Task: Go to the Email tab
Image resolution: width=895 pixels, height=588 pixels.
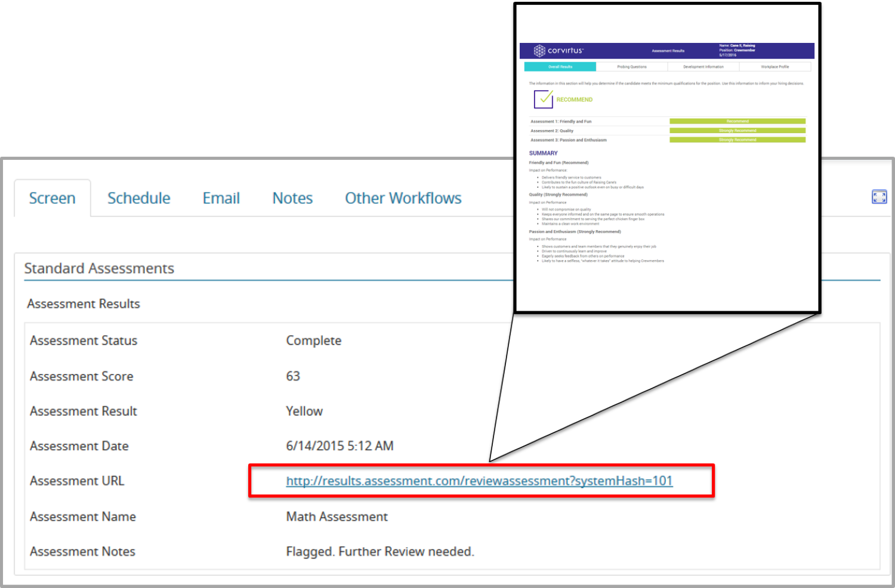Action: point(221,198)
